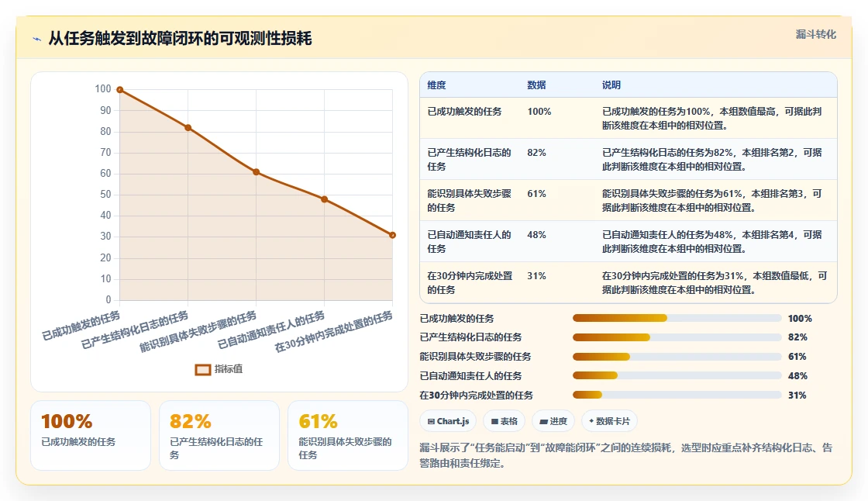Click the 100% value beside progress bars

click(800, 318)
